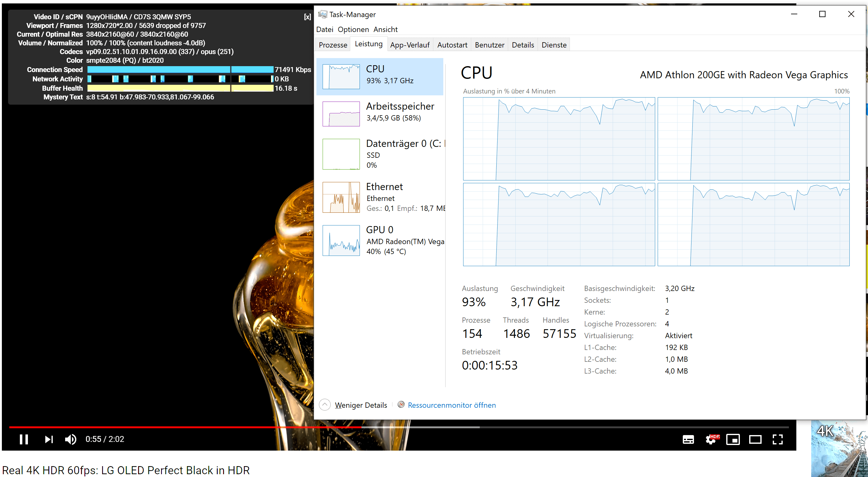Click 'AMD Athlon 200GE' processor name
Screen dimensions: 868x477
(744, 75)
